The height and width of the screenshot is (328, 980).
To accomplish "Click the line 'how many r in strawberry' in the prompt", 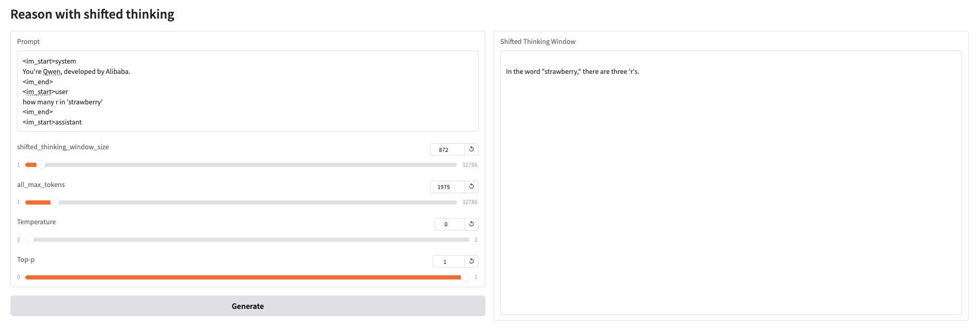I will pyautogui.click(x=62, y=102).
